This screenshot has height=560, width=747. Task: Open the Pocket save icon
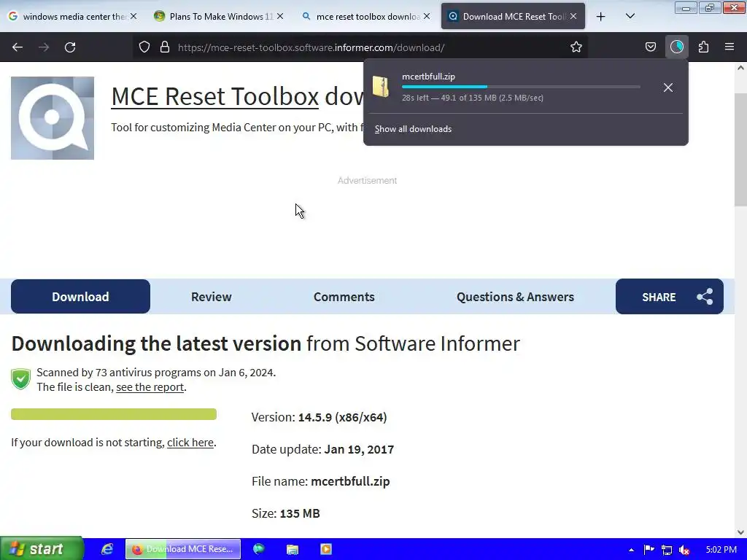650,47
